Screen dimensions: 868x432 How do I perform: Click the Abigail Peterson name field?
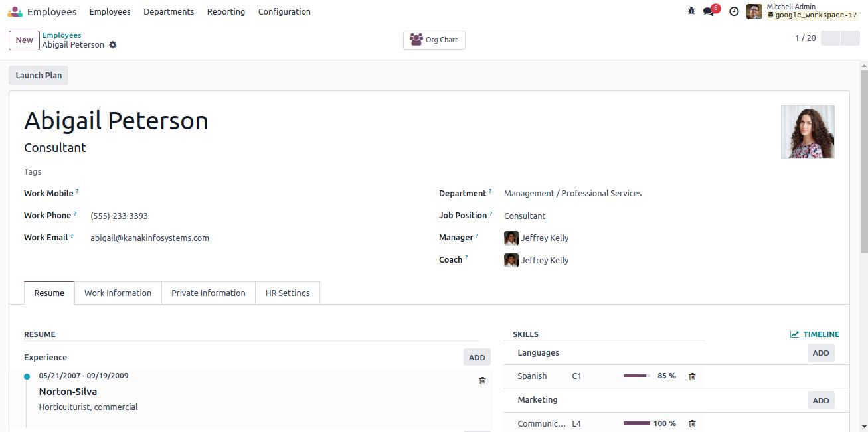tap(116, 121)
